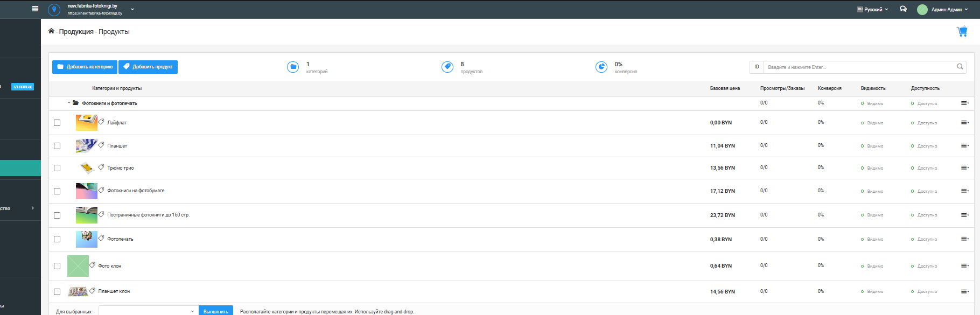Select the Фотопечать checkbox
The image size is (980, 315).
[57, 239]
